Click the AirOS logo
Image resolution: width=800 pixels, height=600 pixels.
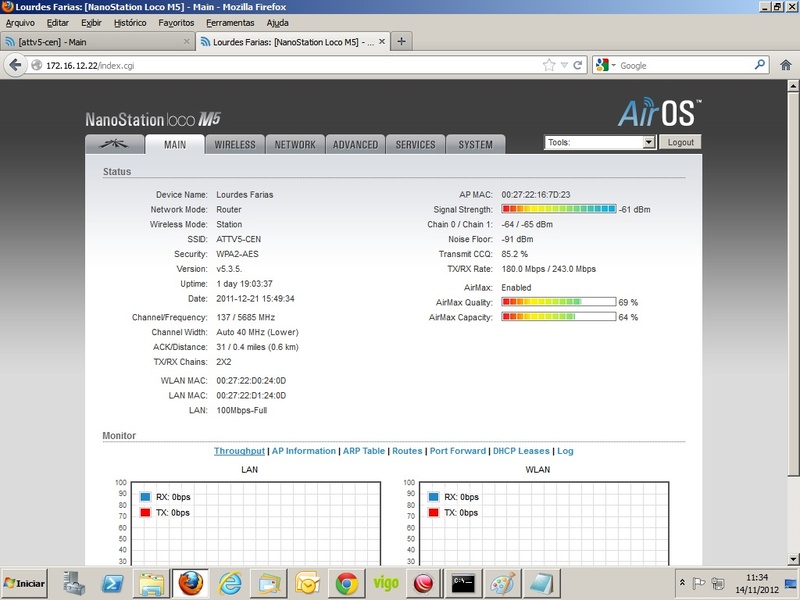pyautogui.click(x=659, y=113)
